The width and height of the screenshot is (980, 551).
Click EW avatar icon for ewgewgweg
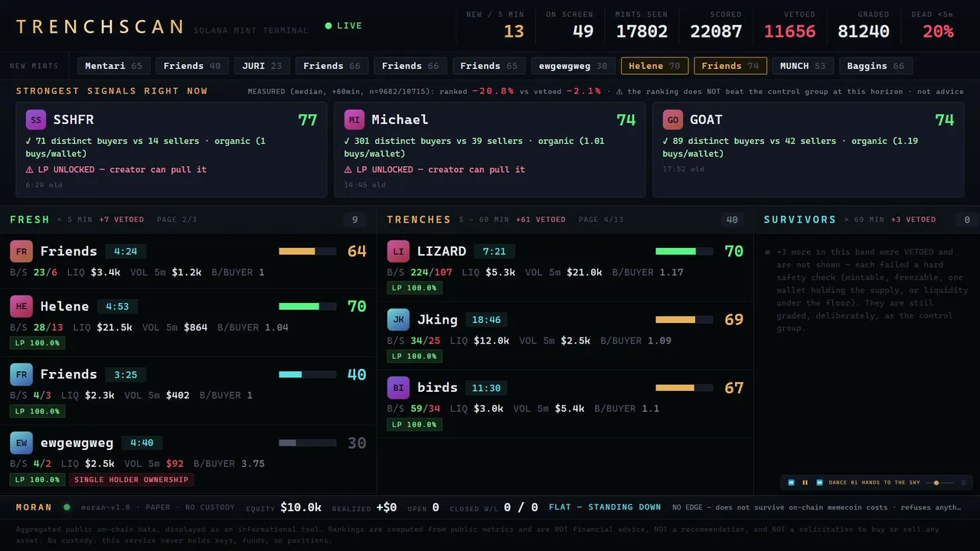[x=21, y=443]
